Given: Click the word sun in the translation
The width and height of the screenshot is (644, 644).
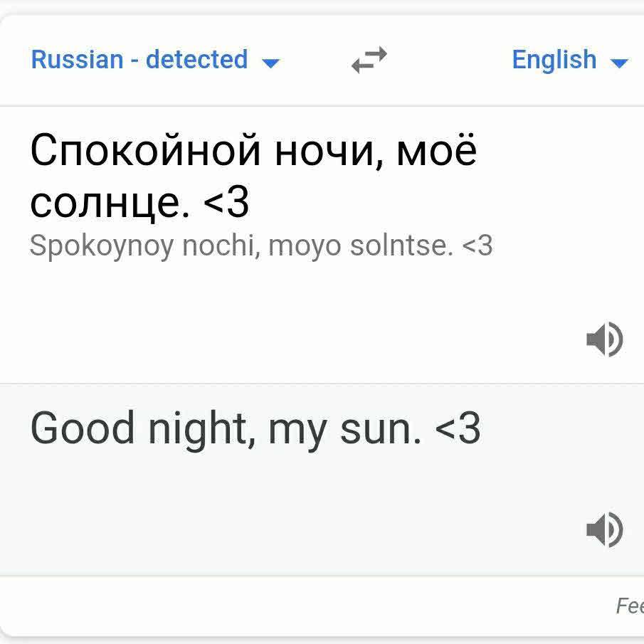Looking at the screenshot, I should tap(381, 429).
